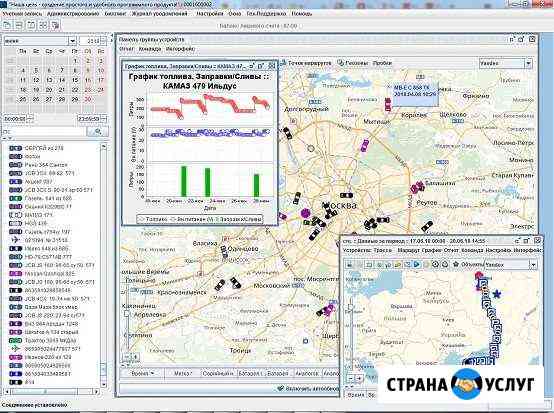
Task: Click Время tab at track window bottom
Action: coord(355,395)
